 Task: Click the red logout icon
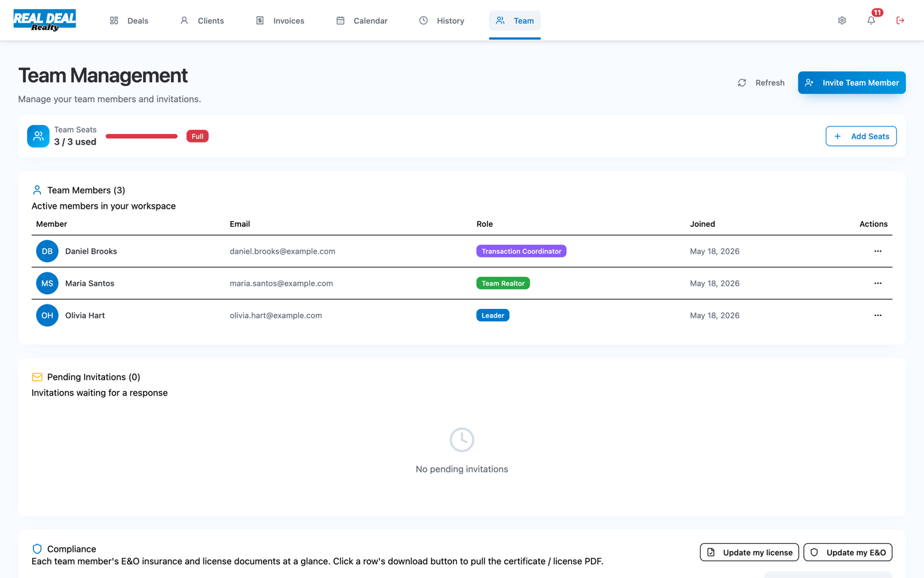tap(900, 21)
